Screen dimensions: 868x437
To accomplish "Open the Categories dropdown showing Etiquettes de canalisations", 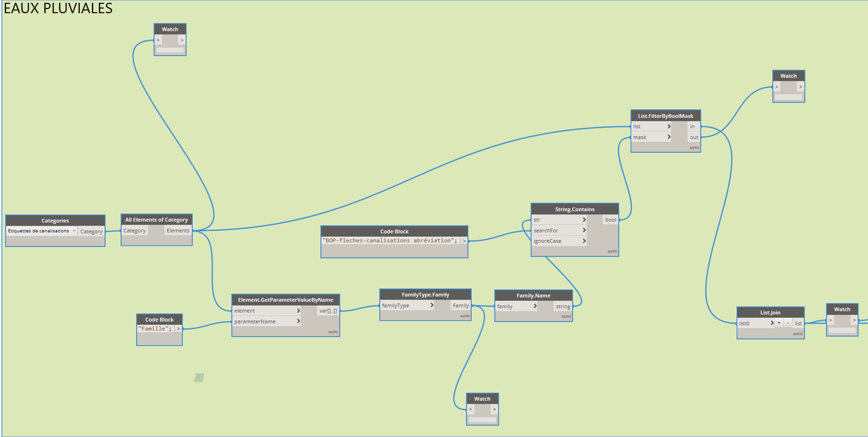I will pos(41,231).
